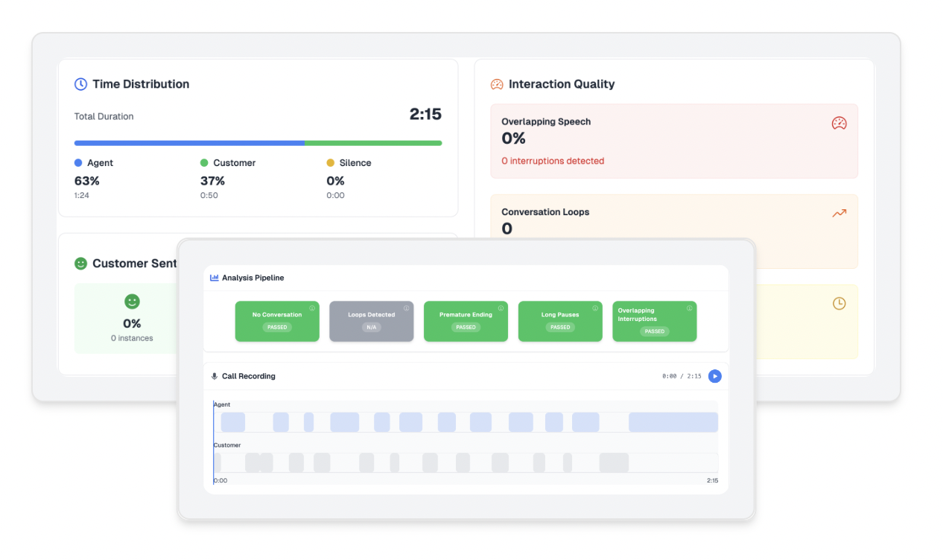Click the '0:00 / 2:15' playback time
Image resolution: width=943 pixels, height=560 pixels.
682,377
